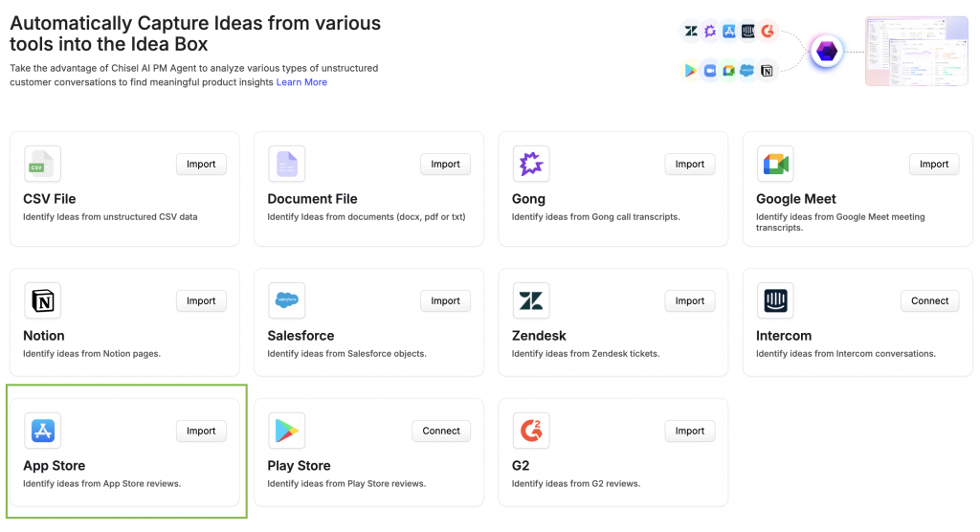
Task: Import reviews from App Store
Action: [201, 432]
